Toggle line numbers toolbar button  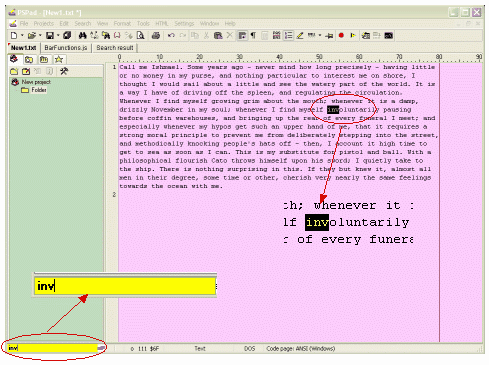click(288, 35)
